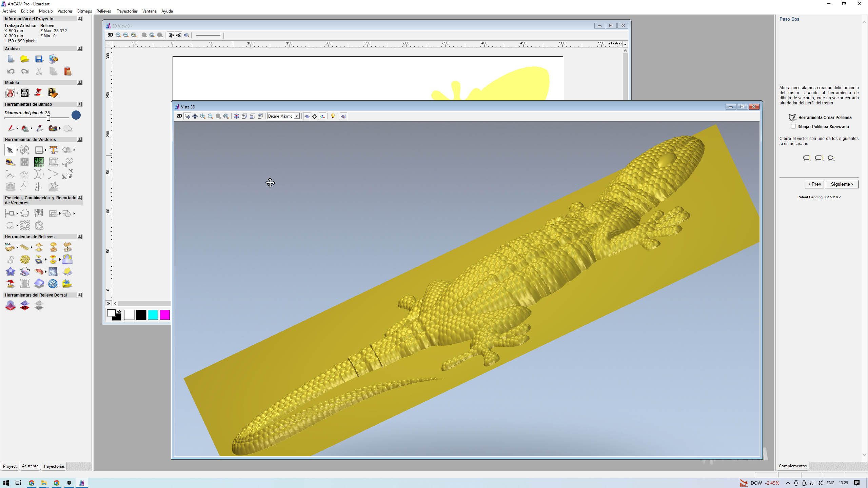This screenshot has width=868, height=488.
Task: Collapse the Herramientas de Relieves section
Action: tap(80, 237)
